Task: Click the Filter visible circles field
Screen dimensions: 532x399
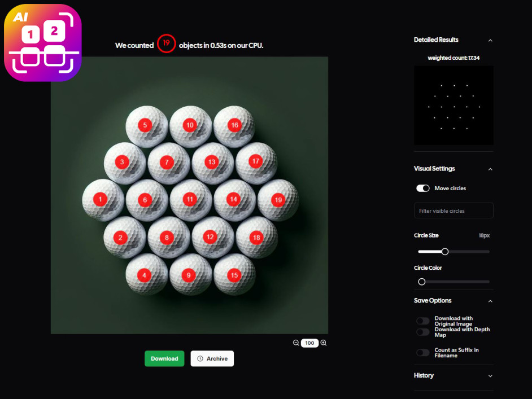Action: click(453, 211)
